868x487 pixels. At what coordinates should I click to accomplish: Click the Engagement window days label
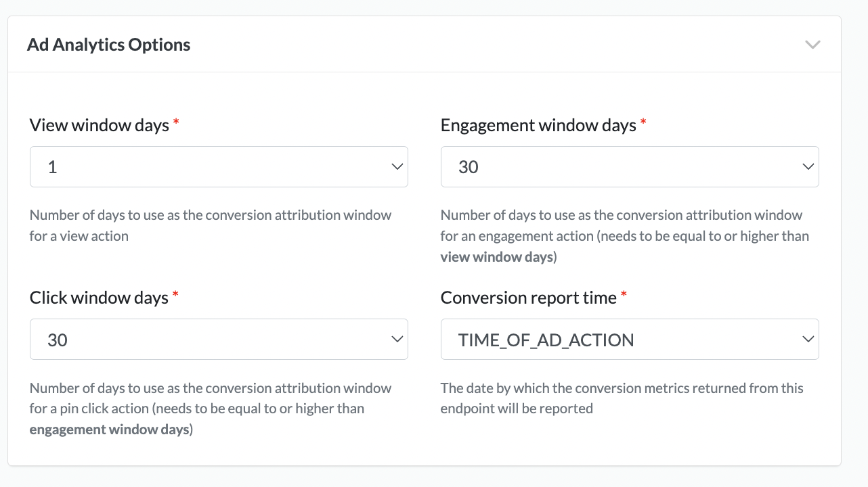538,125
